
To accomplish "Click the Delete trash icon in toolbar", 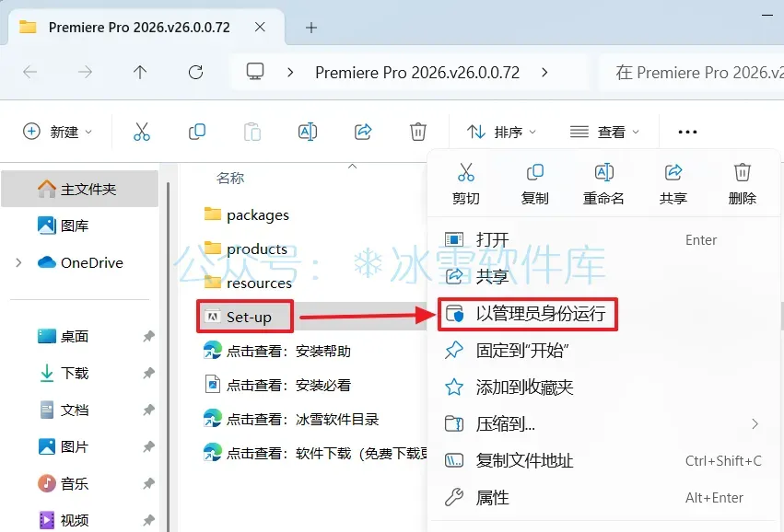I will 418,132.
